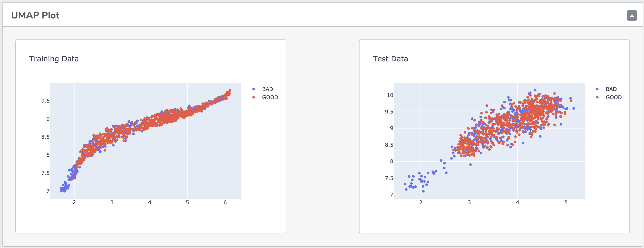
Task: Click x-axis tick 3 on Test Data plot
Action: (x=469, y=203)
